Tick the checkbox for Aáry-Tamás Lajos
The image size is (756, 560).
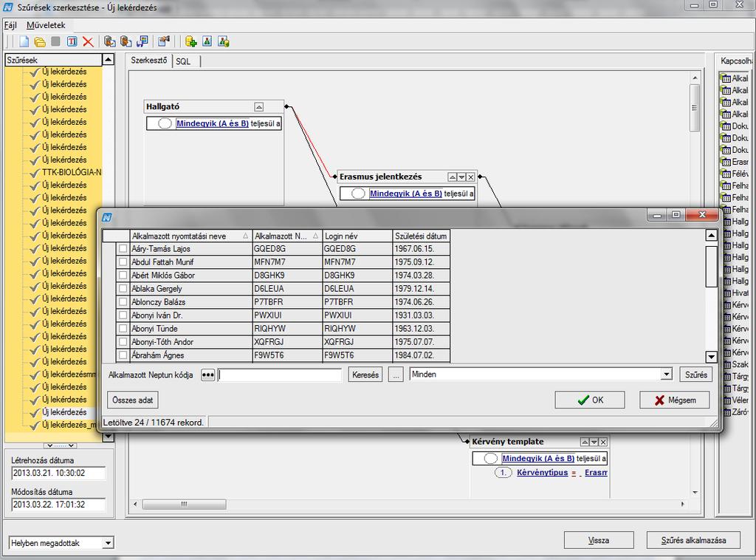[123, 249]
